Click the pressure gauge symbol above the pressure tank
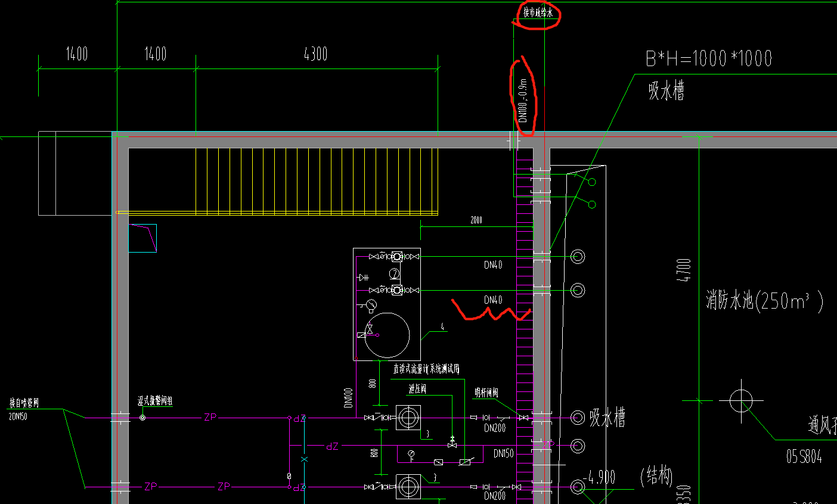The width and height of the screenshot is (837, 504). (372, 306)
